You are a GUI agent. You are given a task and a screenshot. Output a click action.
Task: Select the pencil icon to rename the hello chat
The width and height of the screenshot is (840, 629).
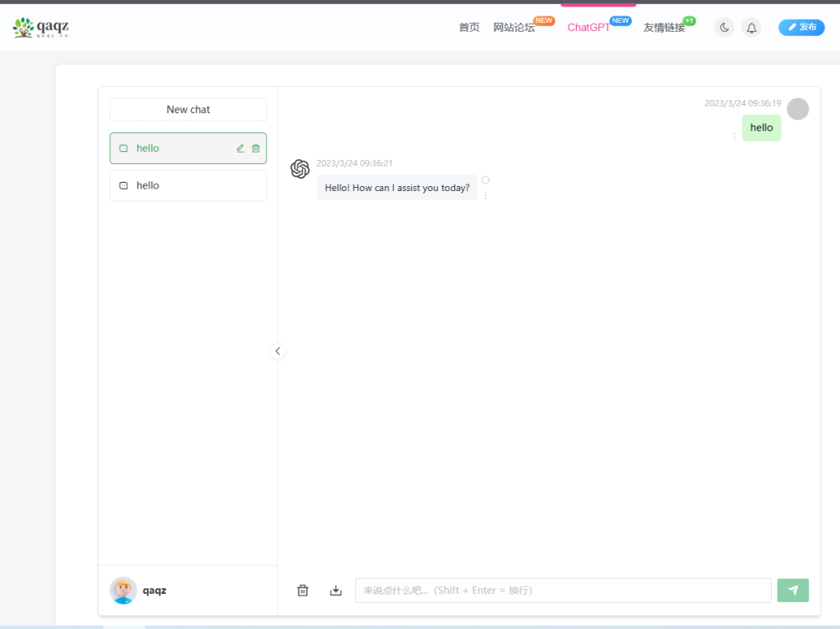click(240, 148)
